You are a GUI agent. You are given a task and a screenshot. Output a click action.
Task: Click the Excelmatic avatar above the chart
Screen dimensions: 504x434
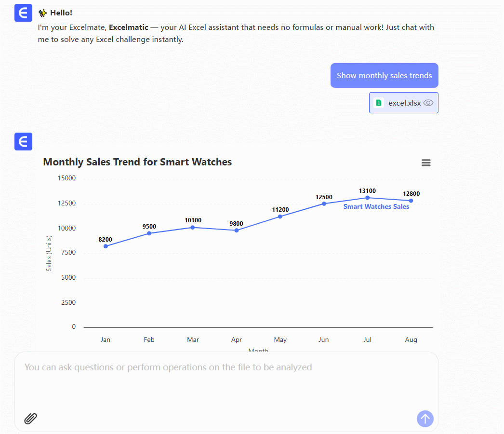(x=23, y=141)
